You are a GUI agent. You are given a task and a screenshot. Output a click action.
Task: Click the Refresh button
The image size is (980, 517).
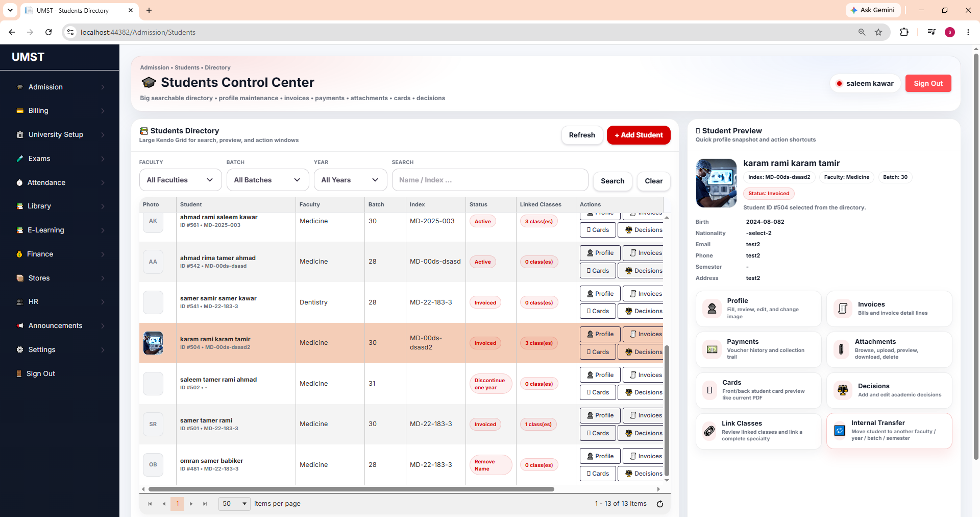[582, 135]
